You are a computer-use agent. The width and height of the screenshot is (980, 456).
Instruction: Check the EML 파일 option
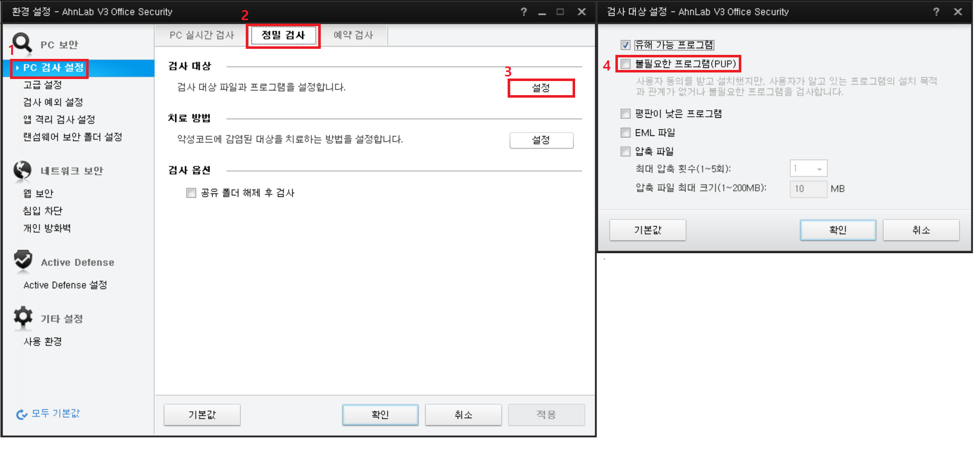pos(625,133)
